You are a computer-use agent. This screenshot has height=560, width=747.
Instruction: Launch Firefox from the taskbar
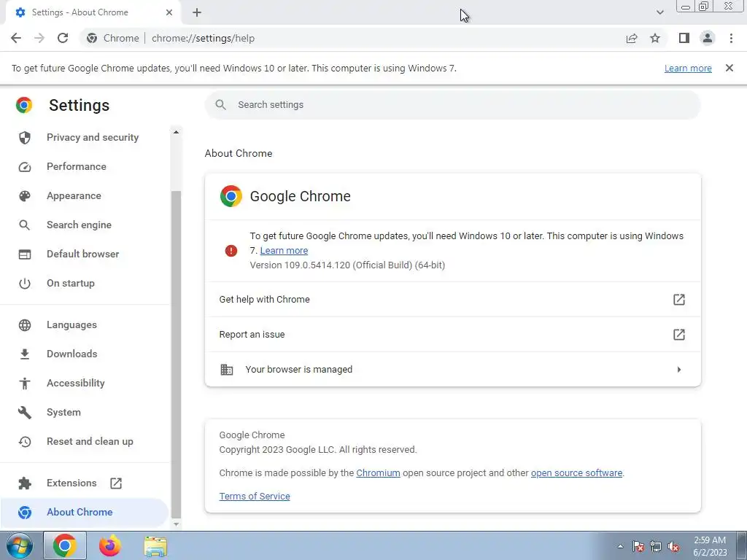(x=110, y=545)
